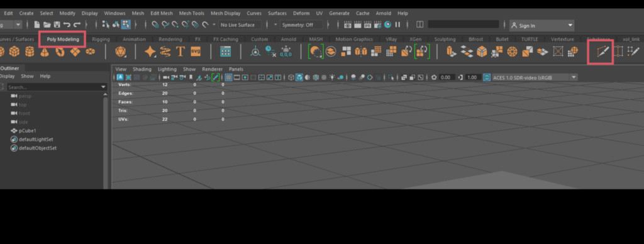Open the Edit Mesh menu
The image size is (644, 244).
pyautogui.click(x=162, y=13)
